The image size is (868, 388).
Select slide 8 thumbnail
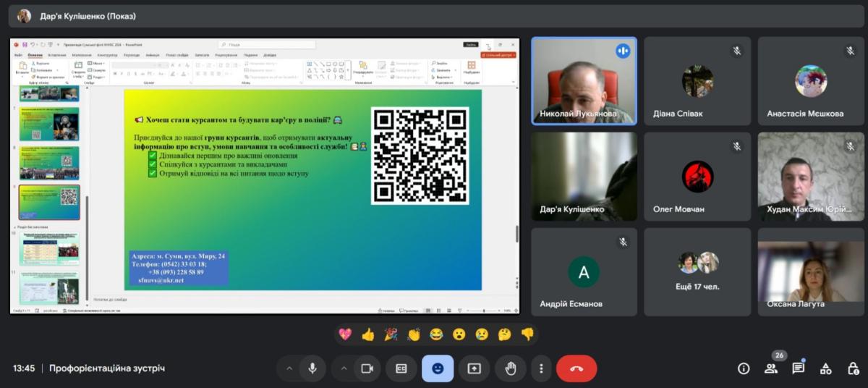(50, 163)
